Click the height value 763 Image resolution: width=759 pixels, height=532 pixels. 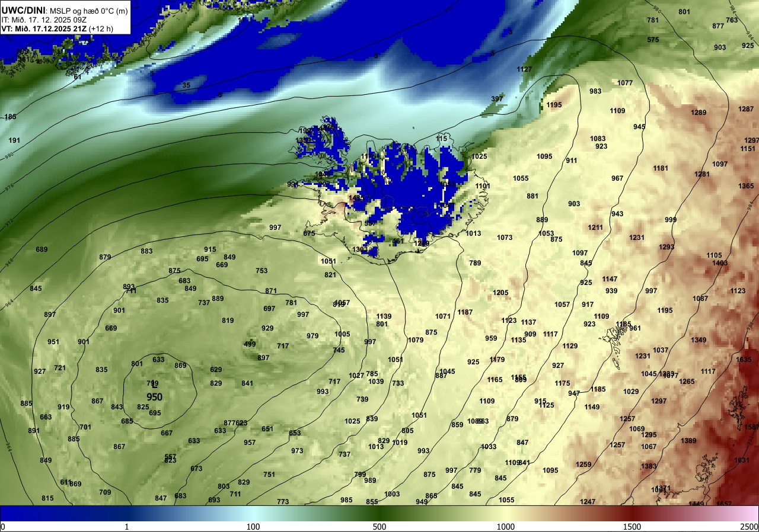point(732,20)
